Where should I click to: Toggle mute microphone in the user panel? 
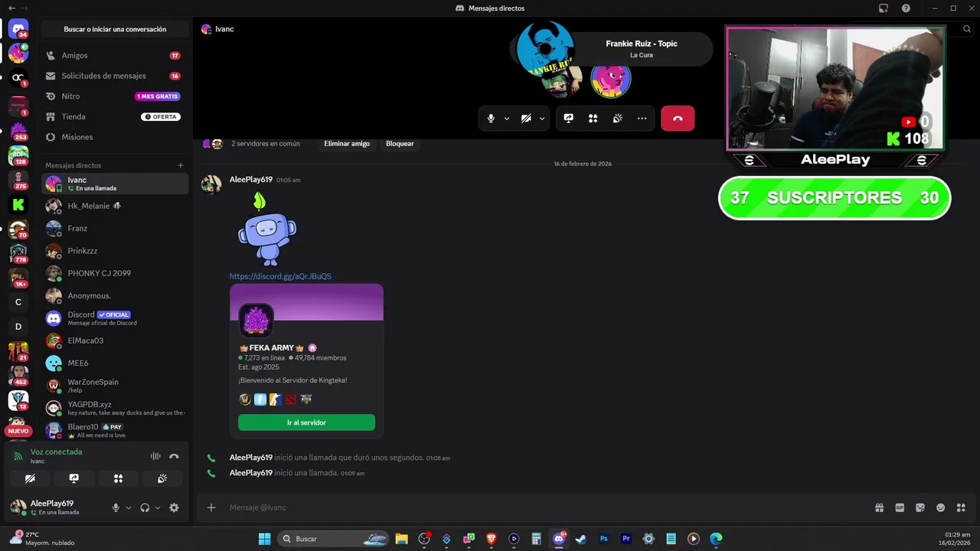coord(116,507)
